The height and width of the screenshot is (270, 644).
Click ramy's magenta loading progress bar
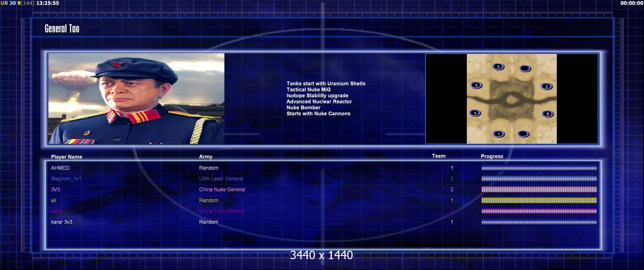point(539,211)
